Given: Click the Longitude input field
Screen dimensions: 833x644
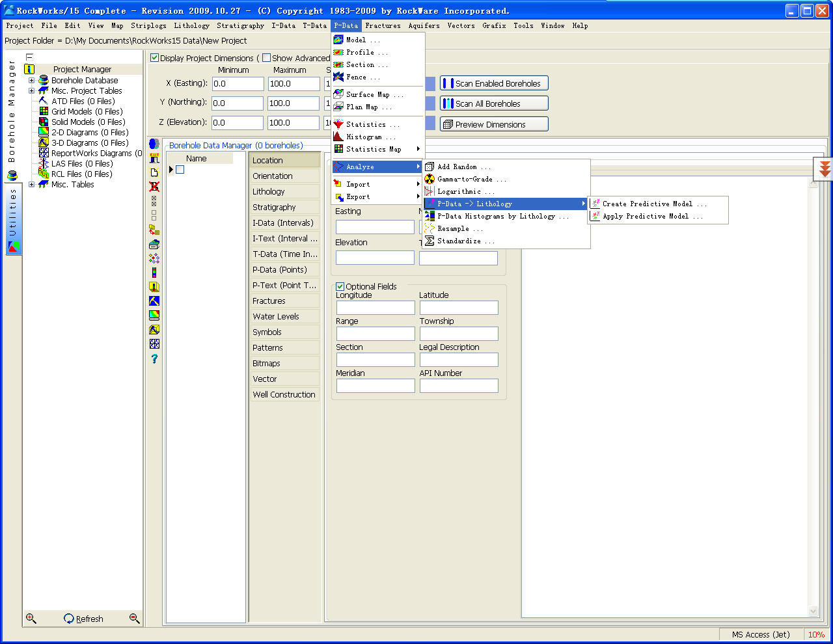Looking at the screenshot, I should click(x=376, y=308).
